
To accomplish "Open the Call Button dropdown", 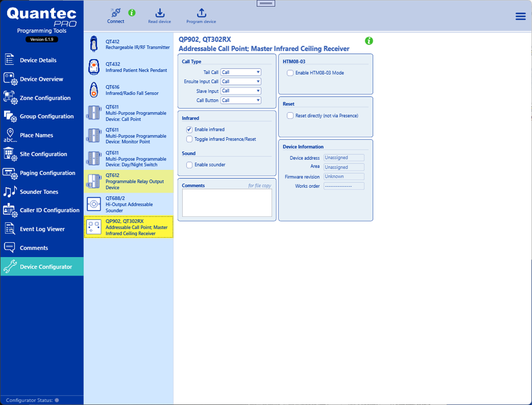I will 241,100.
